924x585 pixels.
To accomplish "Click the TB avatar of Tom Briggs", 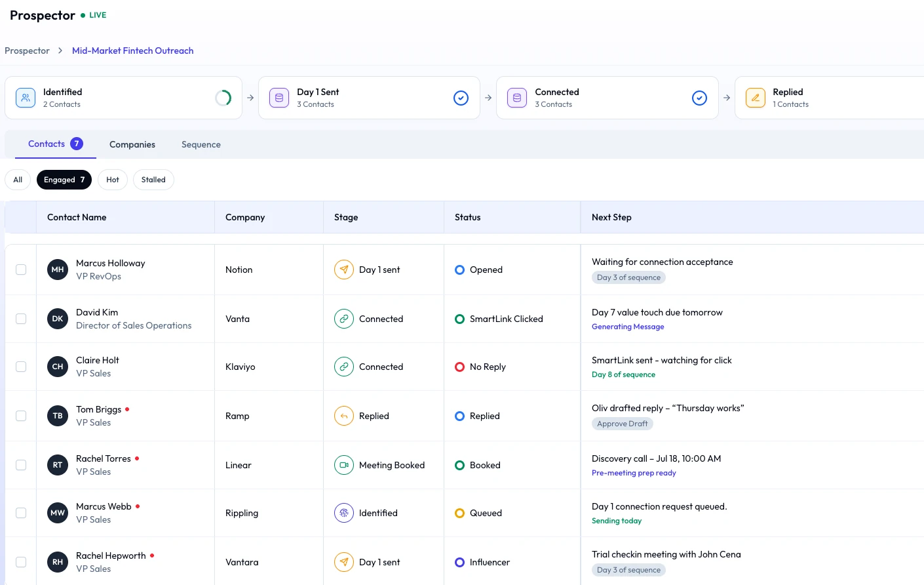I will (58, 416).
